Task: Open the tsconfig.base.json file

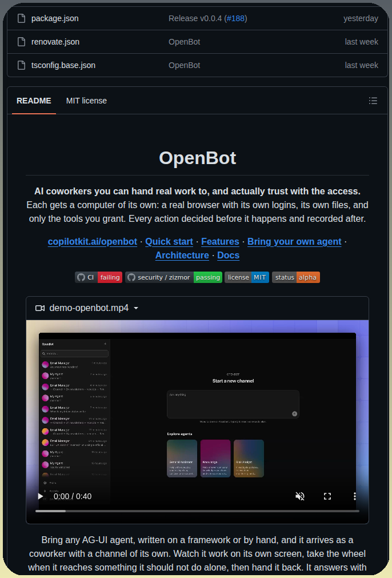Action: point(63,65)
